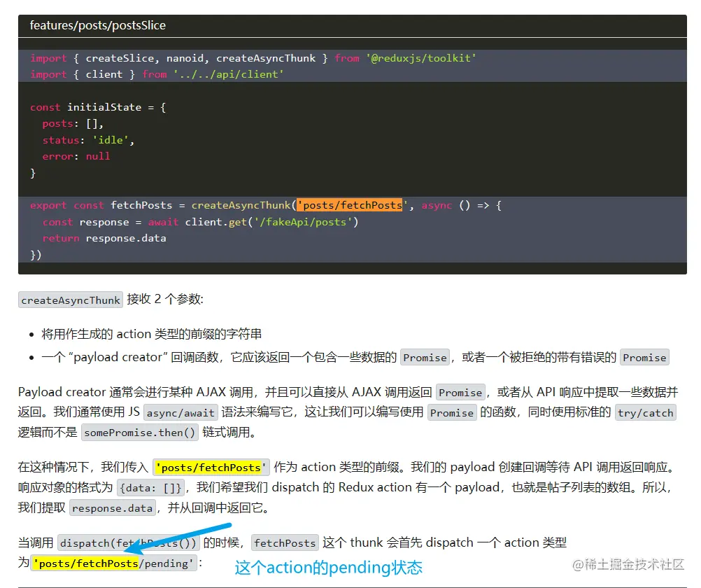Click the fetchPosts inline code before 这个 thunk
The width and height of the screenshot is (701, 588).
pyautogui.click(x=285, y=542)
